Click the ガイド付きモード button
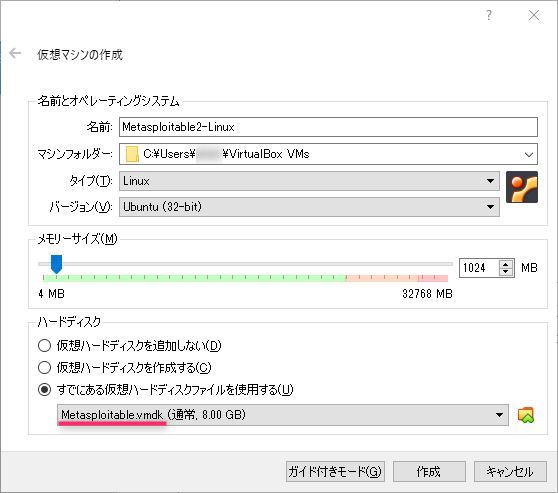 [x=335, y=472]
